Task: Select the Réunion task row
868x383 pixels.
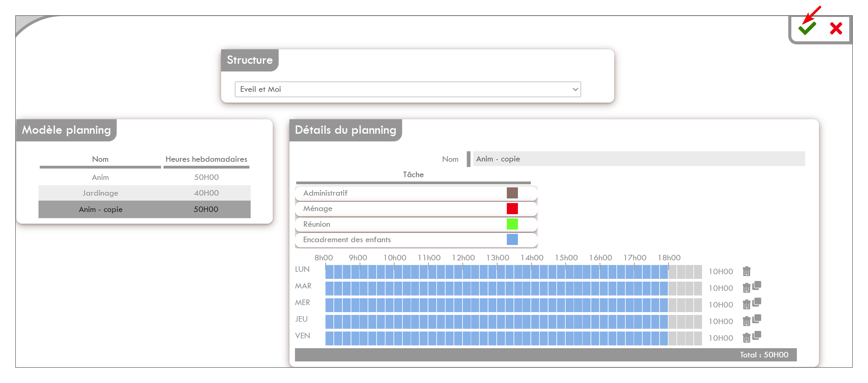Action: [416, 224]
